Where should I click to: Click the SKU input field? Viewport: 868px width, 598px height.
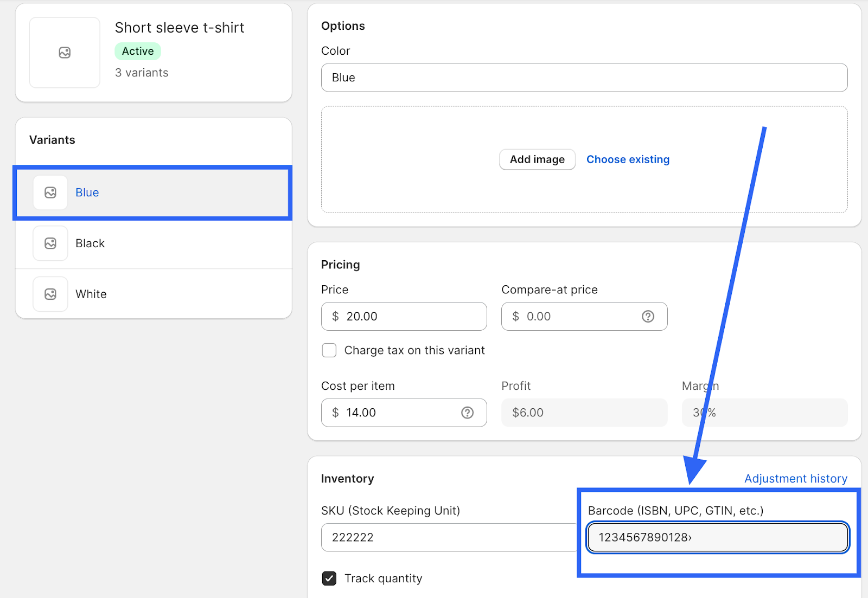[x=449, y=537]
